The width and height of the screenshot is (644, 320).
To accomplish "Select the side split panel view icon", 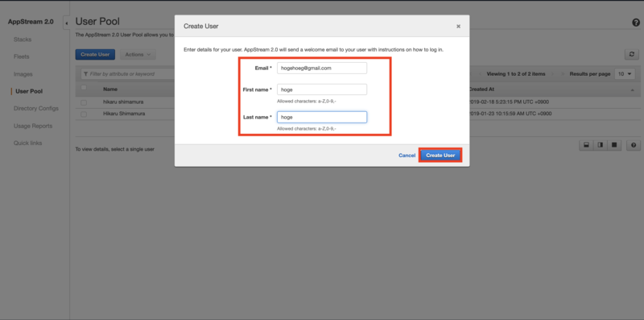I will click(601, 145).
